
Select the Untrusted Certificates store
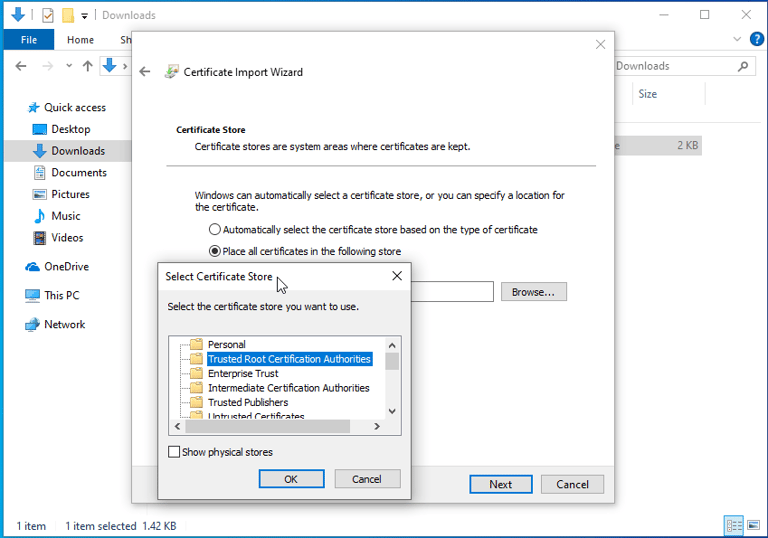[256, 416]
